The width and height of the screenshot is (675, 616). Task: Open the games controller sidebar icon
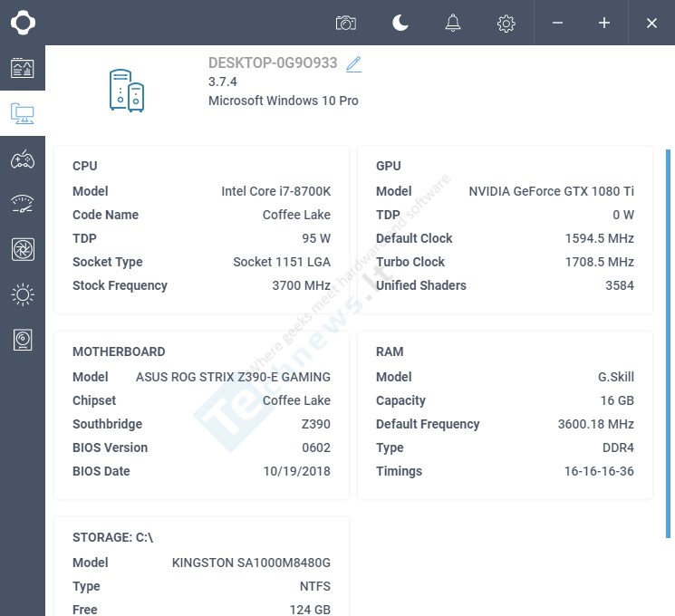(x=23, y=159)
